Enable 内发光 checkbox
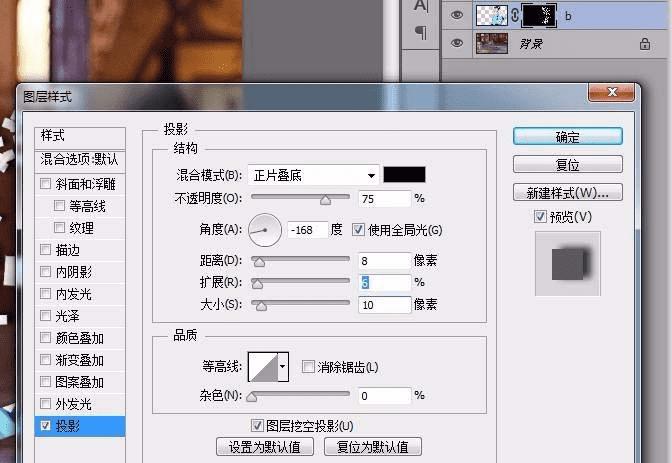 point(45,294)
